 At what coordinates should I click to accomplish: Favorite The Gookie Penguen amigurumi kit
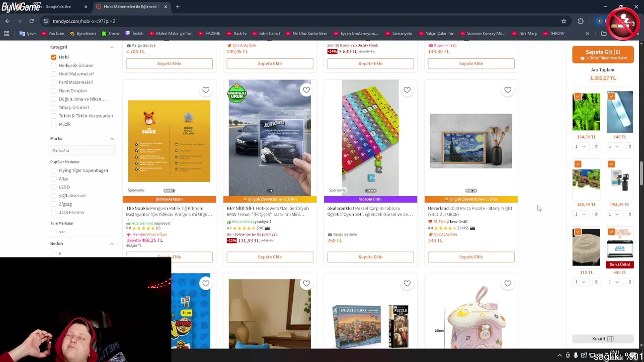click(x=206, y=90)
